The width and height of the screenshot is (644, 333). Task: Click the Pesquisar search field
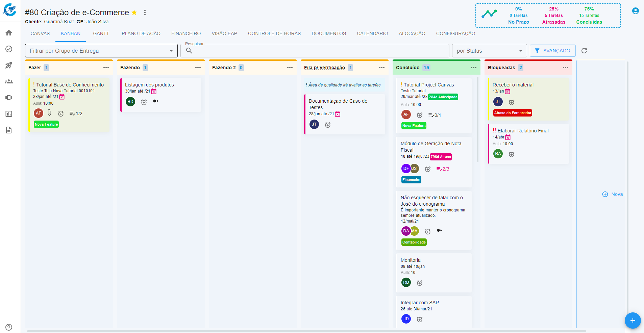point(318,51)
